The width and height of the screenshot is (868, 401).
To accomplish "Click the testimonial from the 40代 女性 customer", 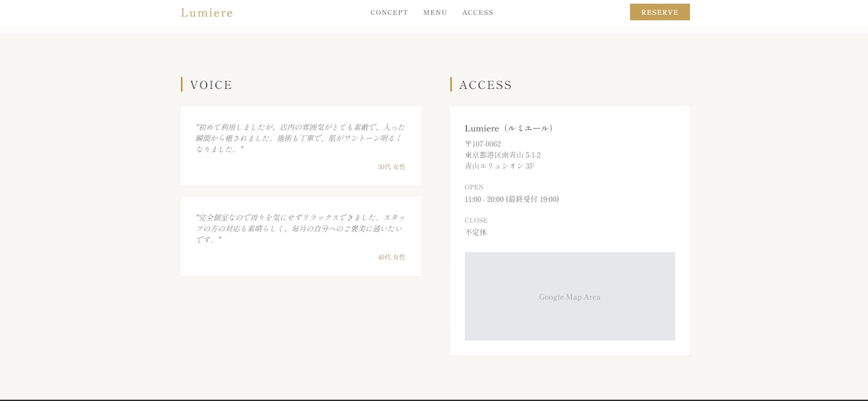I will 300,237.
